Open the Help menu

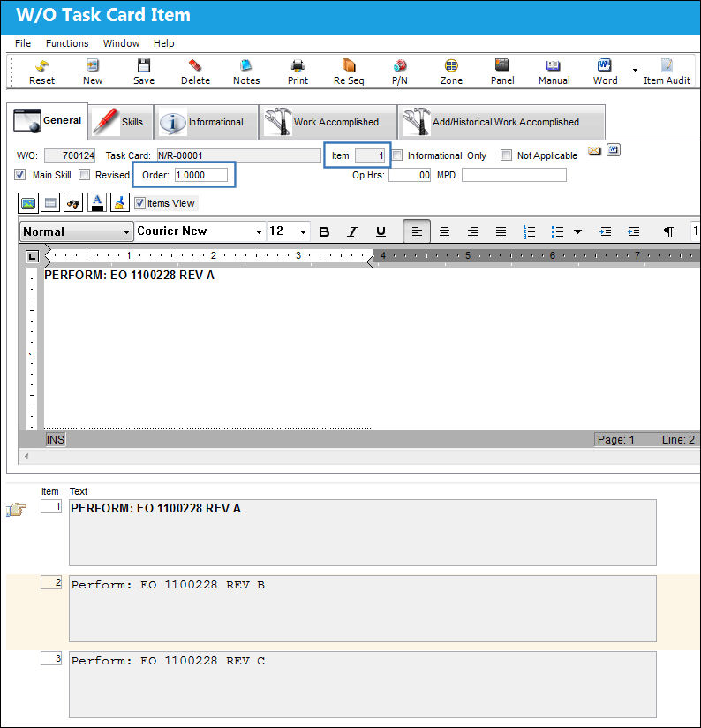click(x=163, y=43)
